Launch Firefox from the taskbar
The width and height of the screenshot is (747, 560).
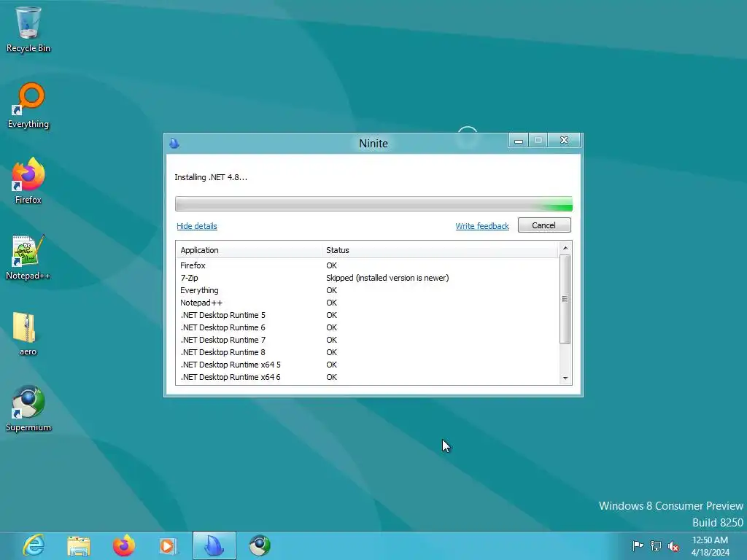[x=123, y=545]
